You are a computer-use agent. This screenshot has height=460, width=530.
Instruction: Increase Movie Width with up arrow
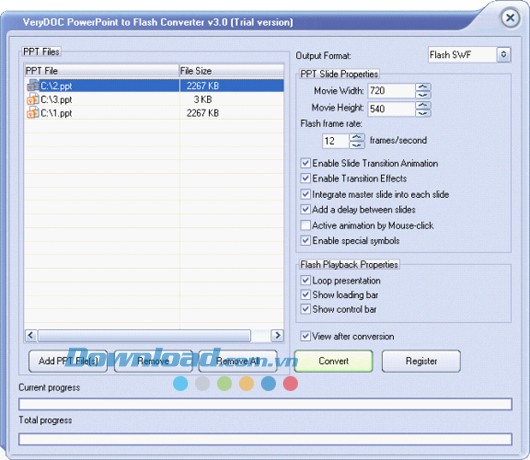[423, 87]
